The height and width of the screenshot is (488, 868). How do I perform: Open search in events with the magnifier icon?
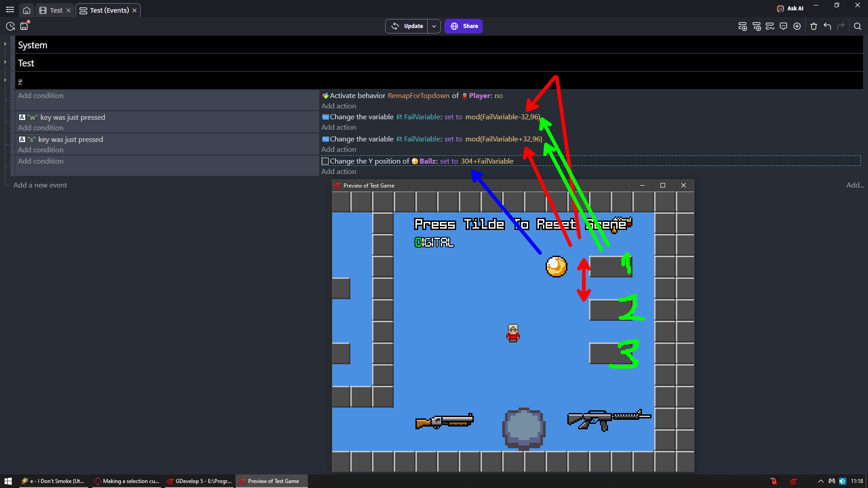pyautogui.click(x=857, y=26)
